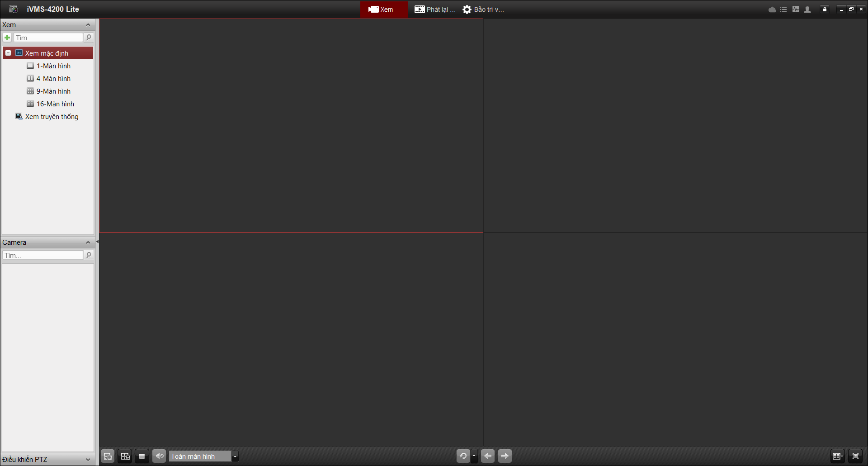Click the Camera panel search field
868x466 pixels.
click(43, 255)
